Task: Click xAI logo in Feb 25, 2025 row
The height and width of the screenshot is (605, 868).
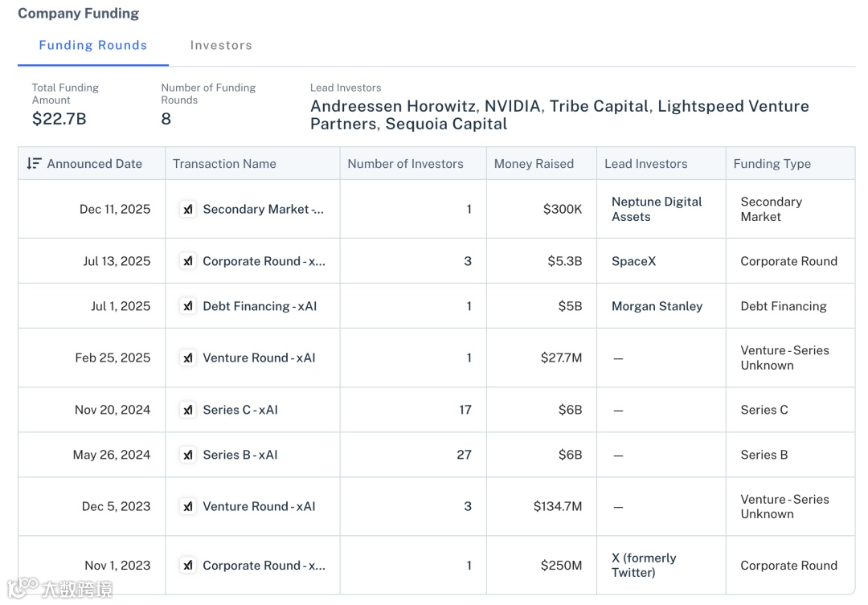Action: point(188,358)
